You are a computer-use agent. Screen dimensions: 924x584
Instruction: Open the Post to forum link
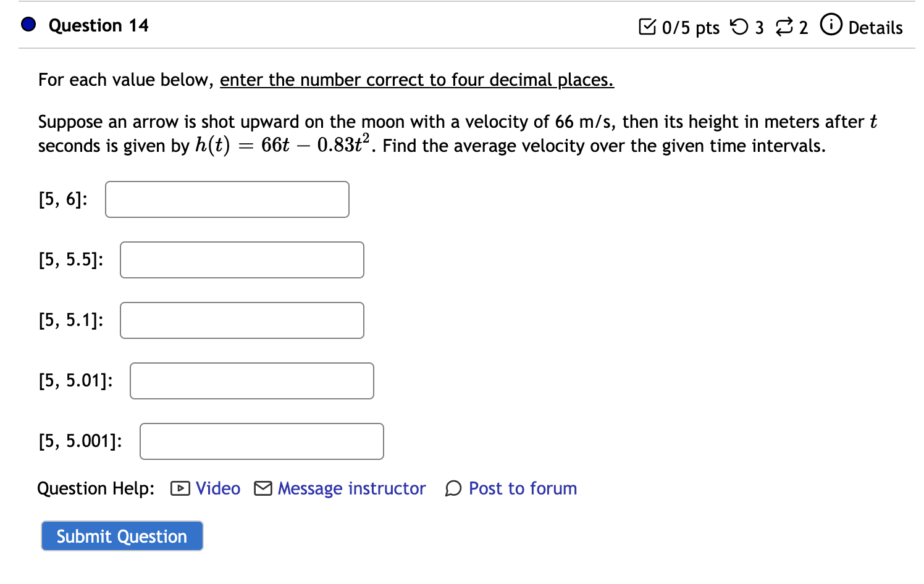coord(523,488)
